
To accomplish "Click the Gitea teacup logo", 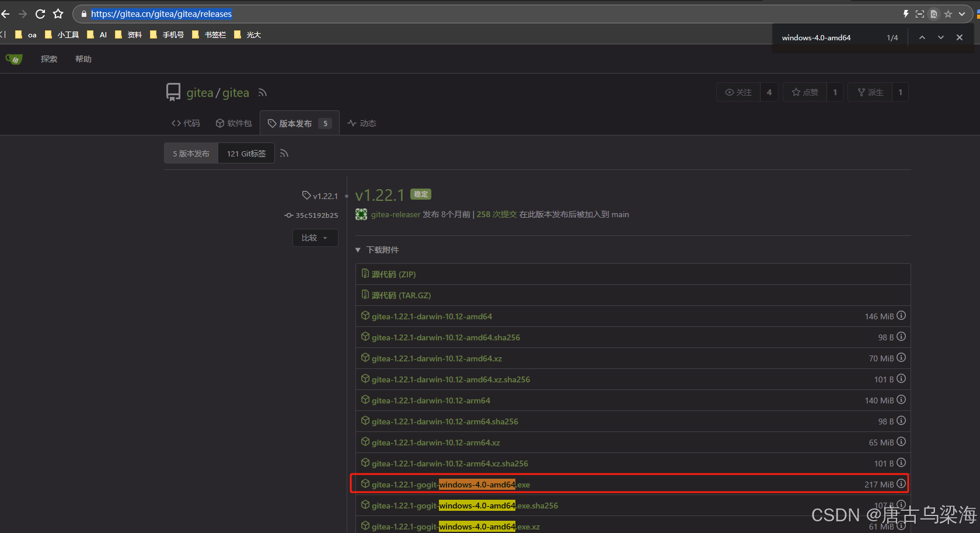I will click(x=14, y=59).
